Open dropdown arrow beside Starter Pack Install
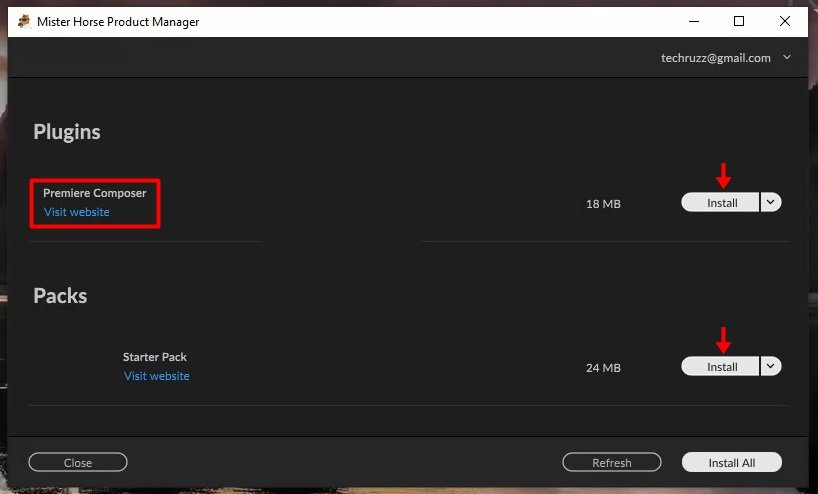 click(771, 367)
